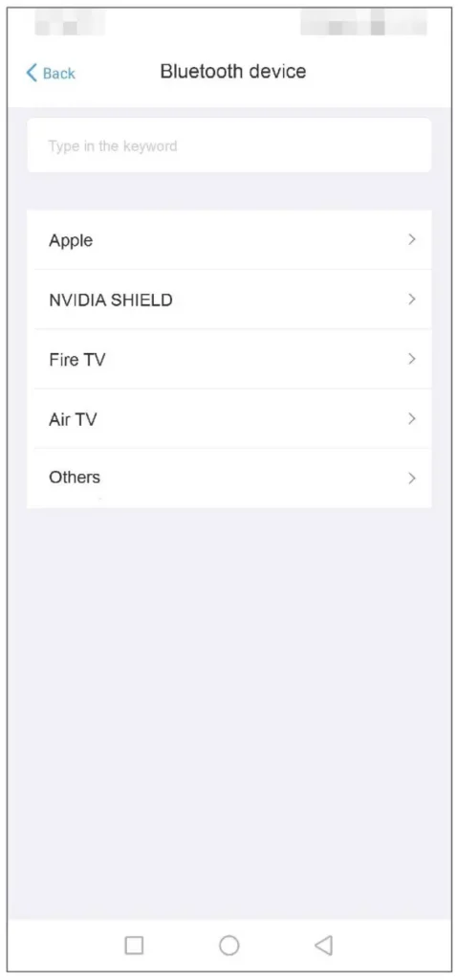Choose Fire TV from the list
The width and height of the screenshot is (458, 980).
[229, 359]
